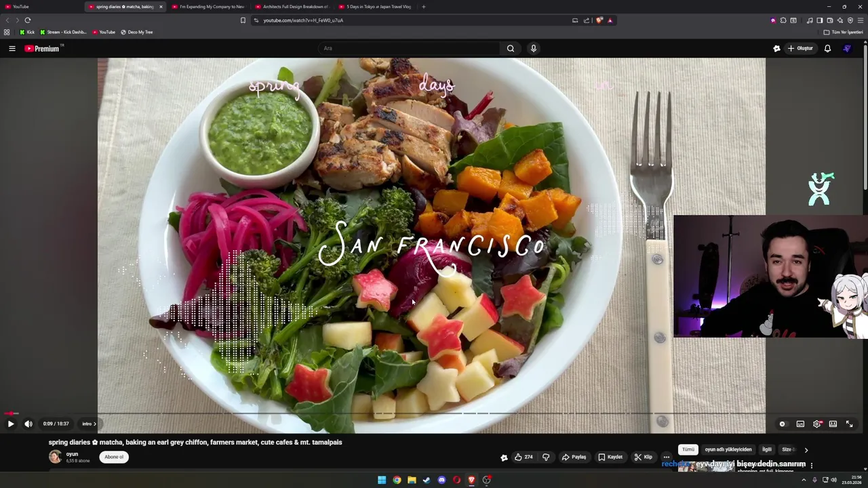The width and height of the screenshot is (868, 488).
Task: Open YouTube notifications bell
Action: 827,48
